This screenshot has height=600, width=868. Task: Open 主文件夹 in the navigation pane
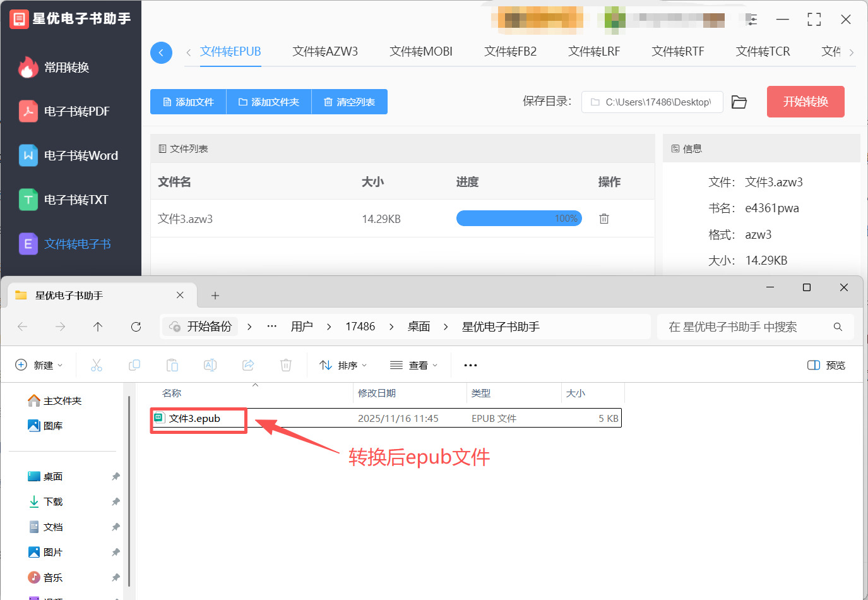click(55, 400)
